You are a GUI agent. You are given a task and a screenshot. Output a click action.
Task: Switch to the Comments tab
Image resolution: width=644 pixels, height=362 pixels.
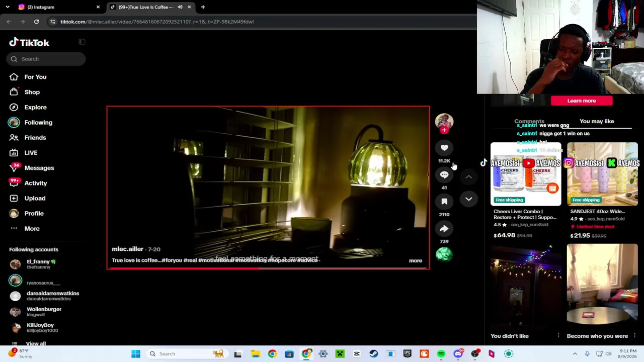pos(529,121)
